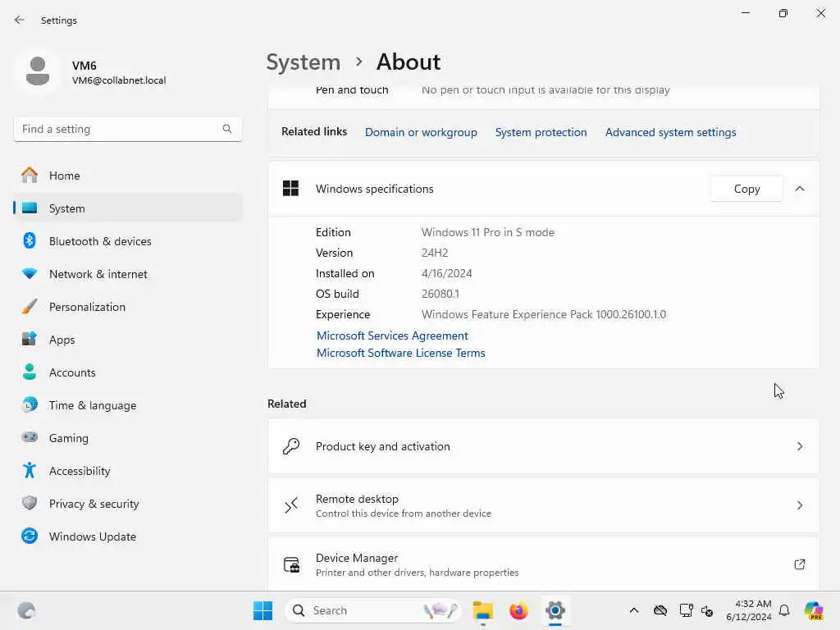Click the Time & language globe icon
840x630 pixels.
tap(30, 404)
